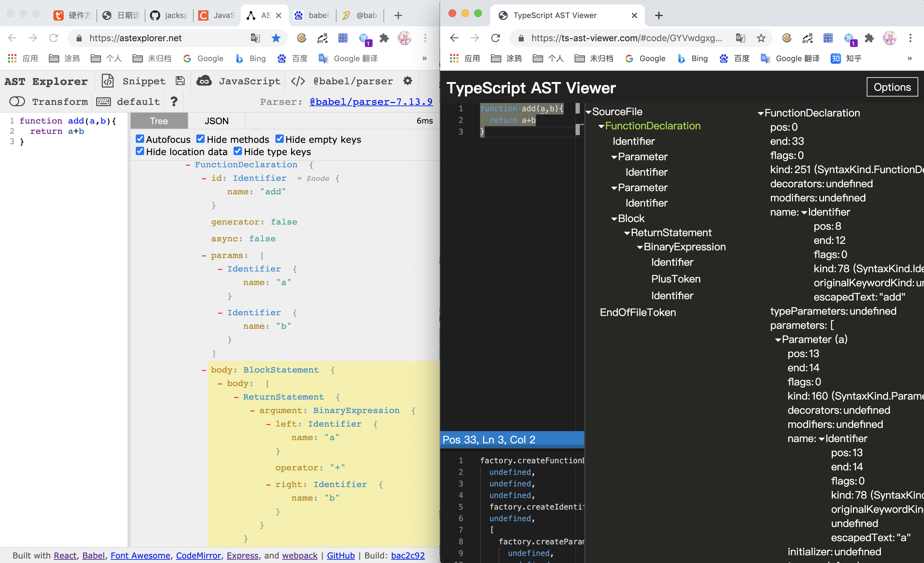Viewport: 924px width, 563px height.
Task: Switch to the JSON tab
Action: pyautogui.click(x=217, y=121)
